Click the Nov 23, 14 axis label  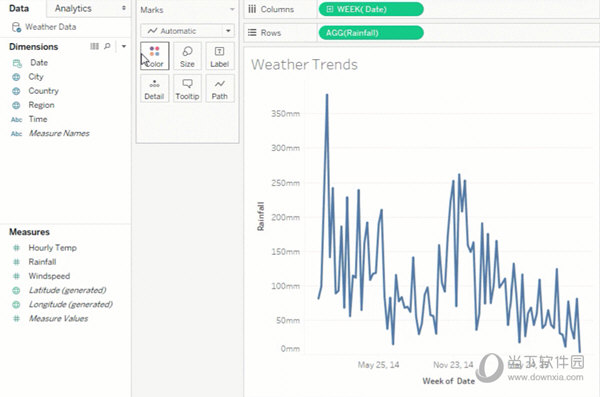(x=453, y=365)
